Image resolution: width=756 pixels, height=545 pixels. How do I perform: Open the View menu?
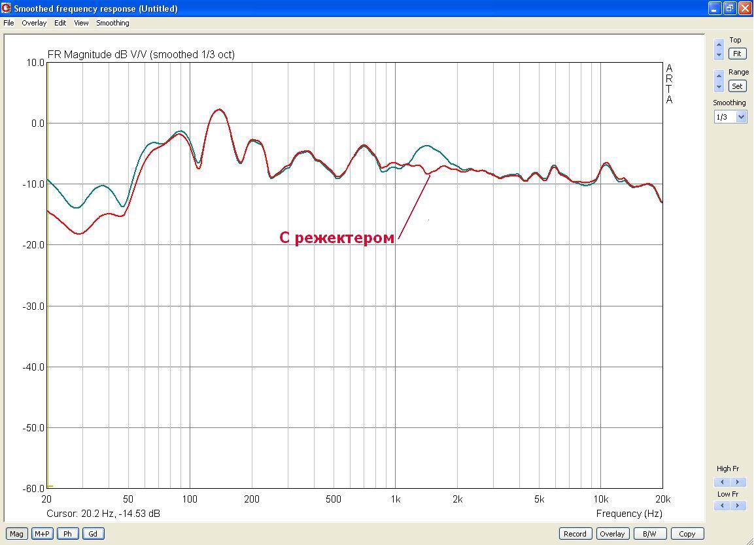coord(81,23)
